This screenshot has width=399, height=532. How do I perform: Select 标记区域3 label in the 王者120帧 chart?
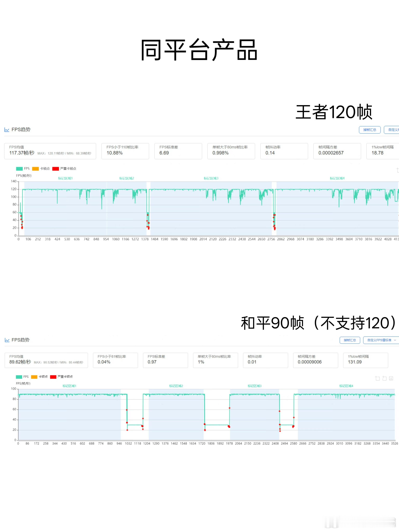click(x=211, y=178)
